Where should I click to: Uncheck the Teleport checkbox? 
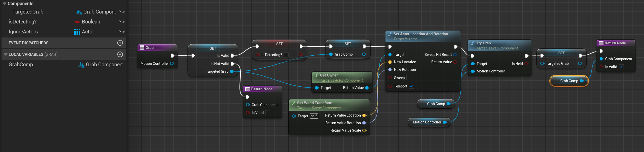(411, 86)
